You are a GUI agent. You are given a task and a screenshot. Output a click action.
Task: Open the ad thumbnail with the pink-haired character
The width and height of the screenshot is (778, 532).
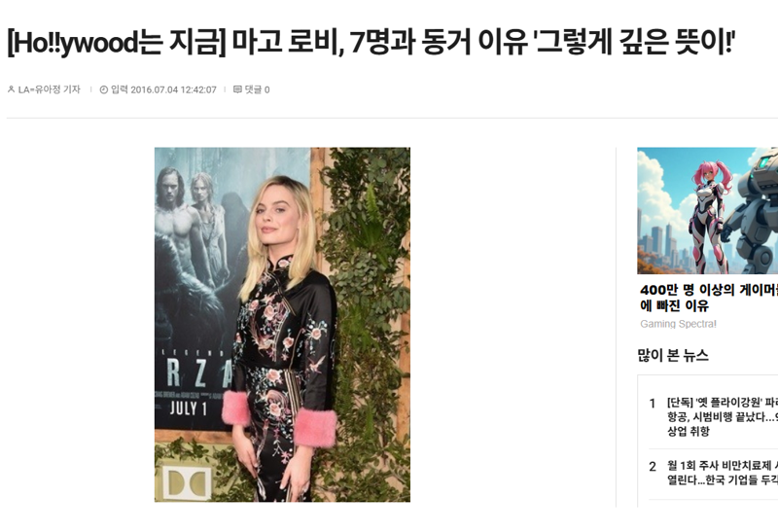[708, 210]
